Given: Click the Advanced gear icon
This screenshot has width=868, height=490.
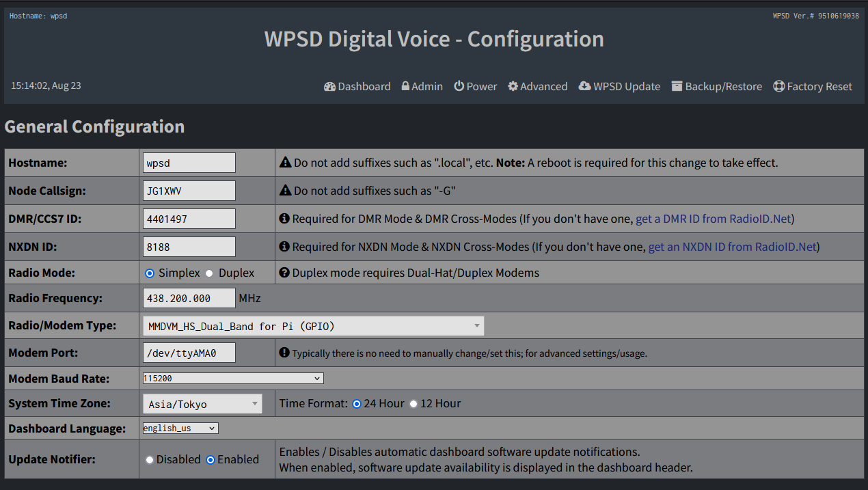Looking at the screenshot, I should click(513, 87).
